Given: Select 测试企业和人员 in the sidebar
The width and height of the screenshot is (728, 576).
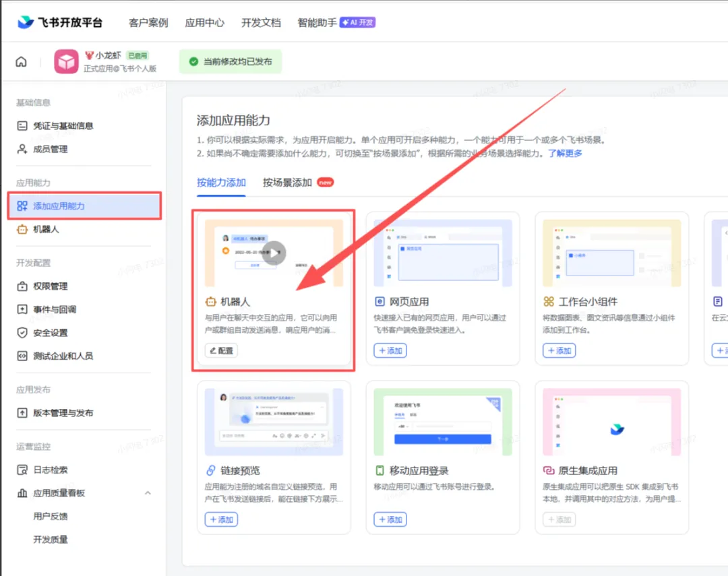Looking at the screenshot, I should point(63,356).
